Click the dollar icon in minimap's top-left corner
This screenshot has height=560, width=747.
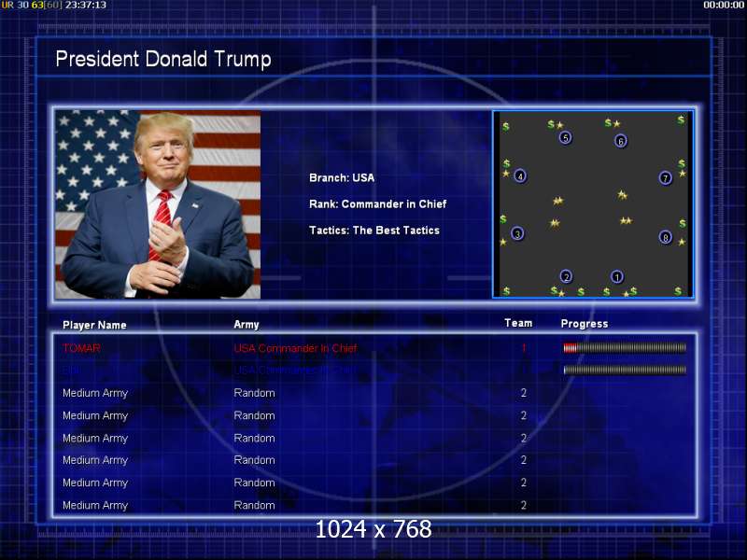point(506,127)
